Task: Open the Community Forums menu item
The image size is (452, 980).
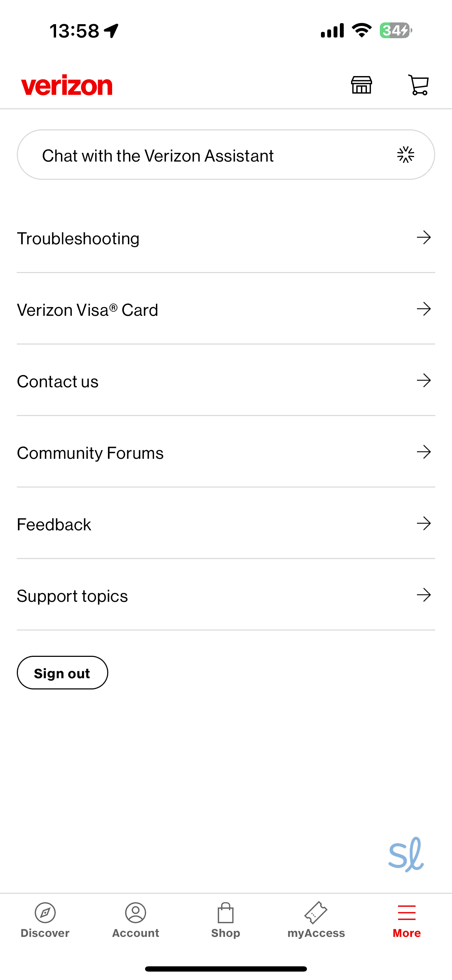Action: coord(90,453)
